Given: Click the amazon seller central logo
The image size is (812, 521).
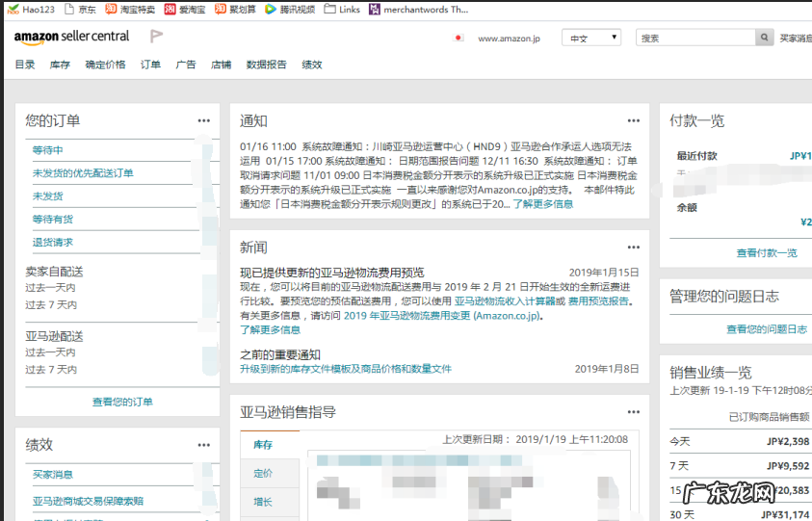Looking at the screenshot, I should coord(71,37).
